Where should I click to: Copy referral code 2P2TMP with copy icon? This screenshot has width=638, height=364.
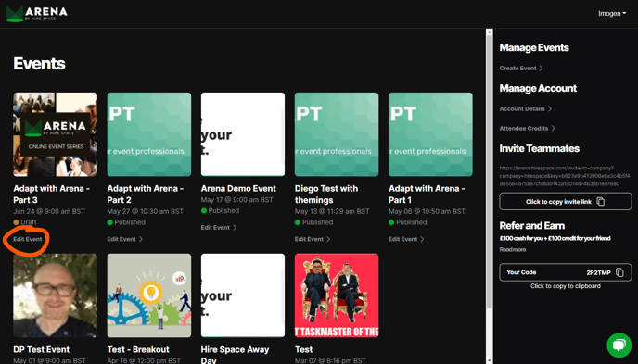point(619,272)
